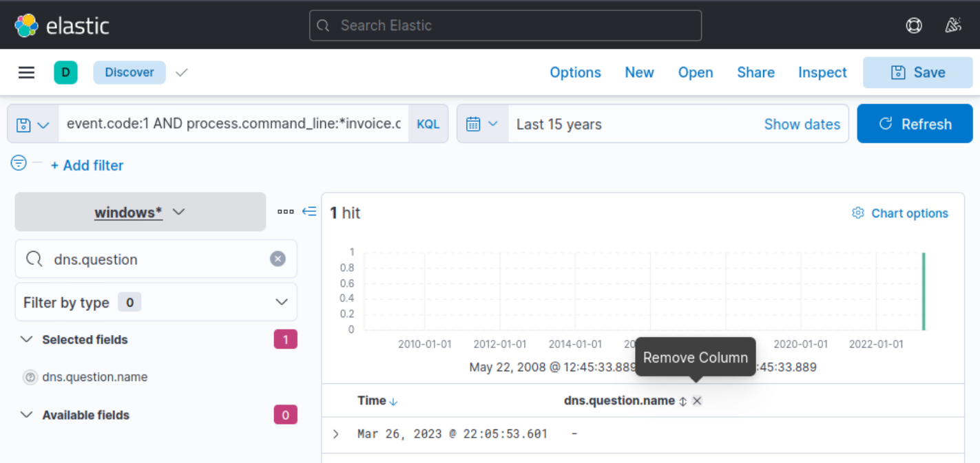Click the news announcements icon in header

[953, 25]
